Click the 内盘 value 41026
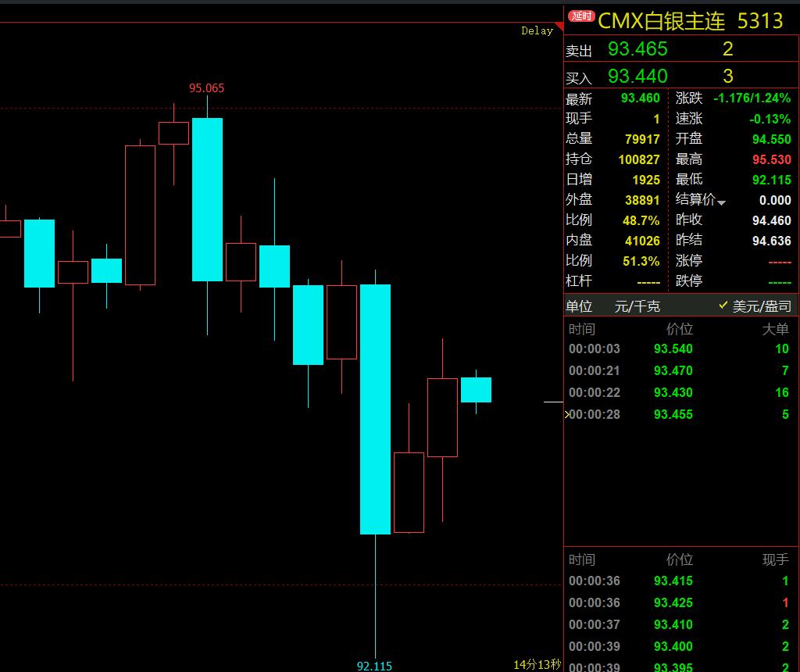800x672 pixels. [x=642, y=241]
